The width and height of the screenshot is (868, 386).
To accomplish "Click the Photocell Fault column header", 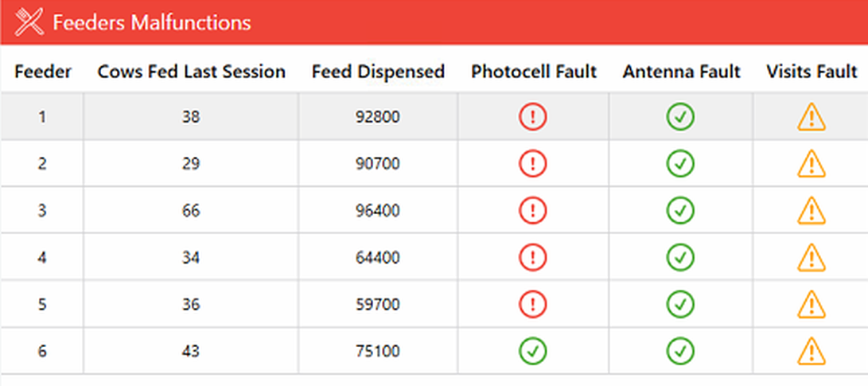I will [x=533, y=72].
